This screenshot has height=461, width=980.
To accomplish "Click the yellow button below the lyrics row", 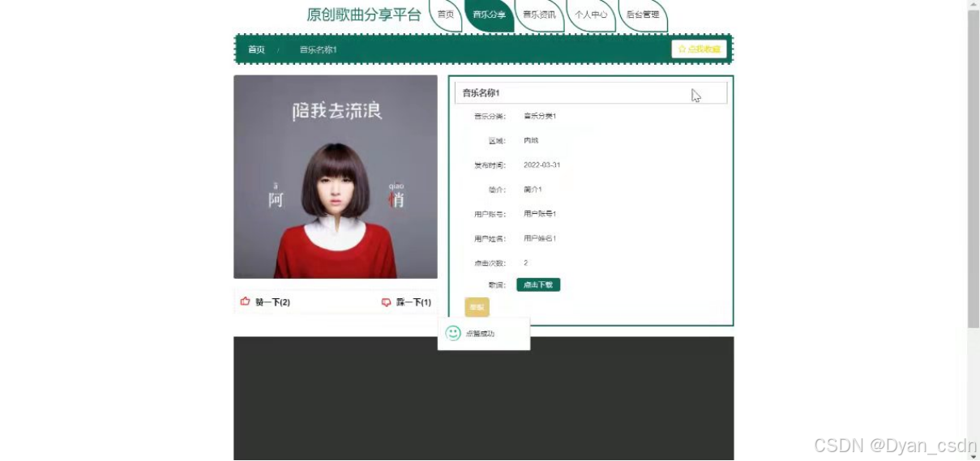I will click(477, 307).
